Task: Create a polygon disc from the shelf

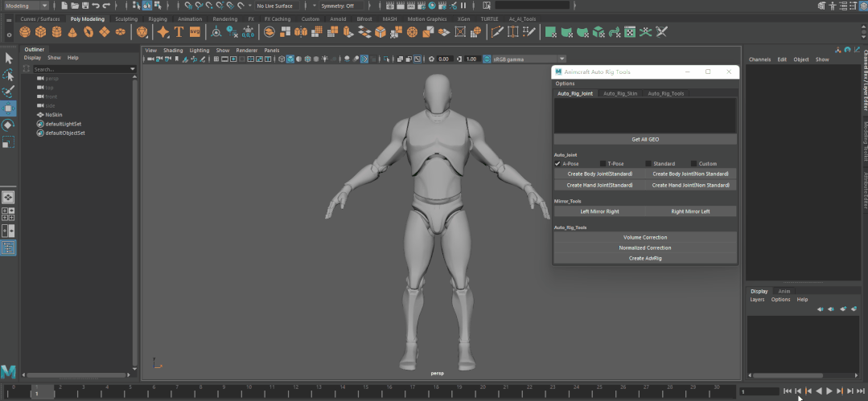Action: [x=120, y=32]
